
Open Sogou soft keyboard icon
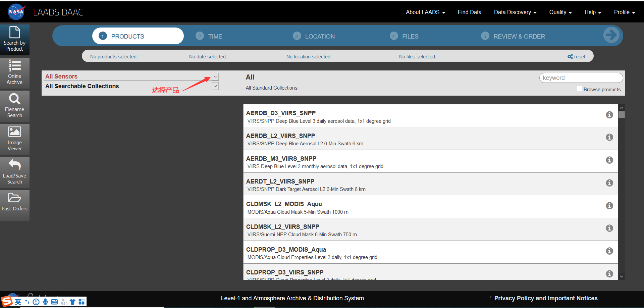coord(54,302)
